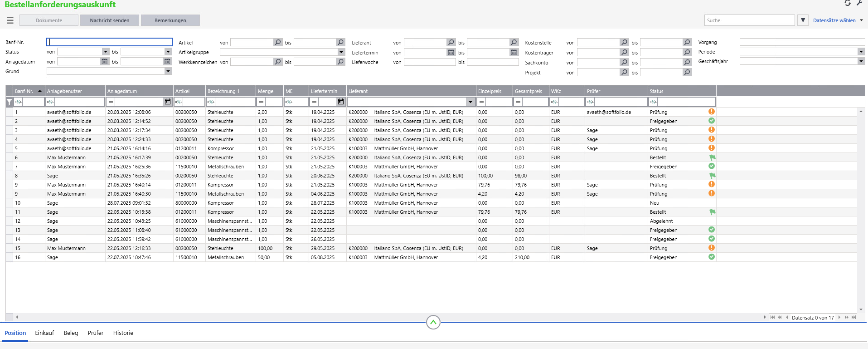Switch to the Einkauf tab

pos(44,333)
